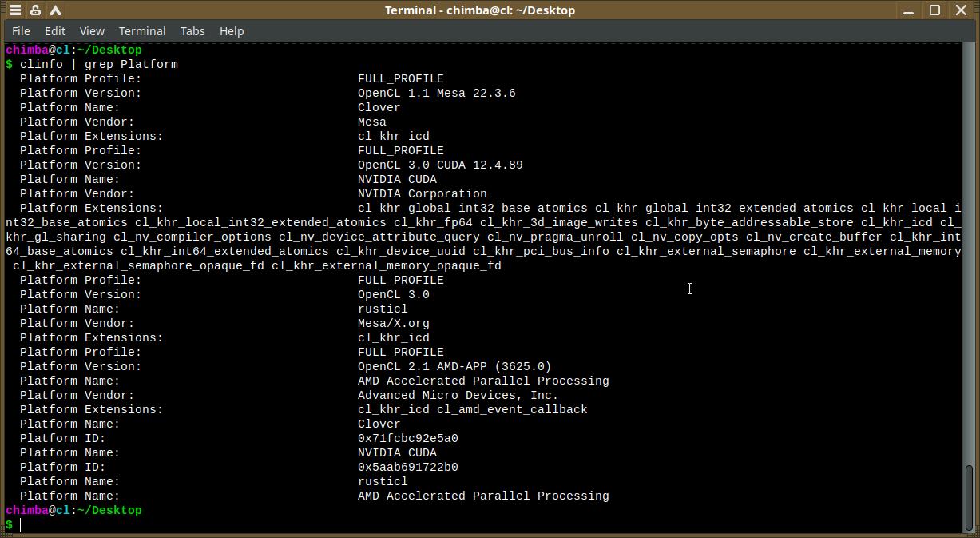
Task: Click the 'cl_khr_byte_addressable_store' extension
Action: pos(749,222)
